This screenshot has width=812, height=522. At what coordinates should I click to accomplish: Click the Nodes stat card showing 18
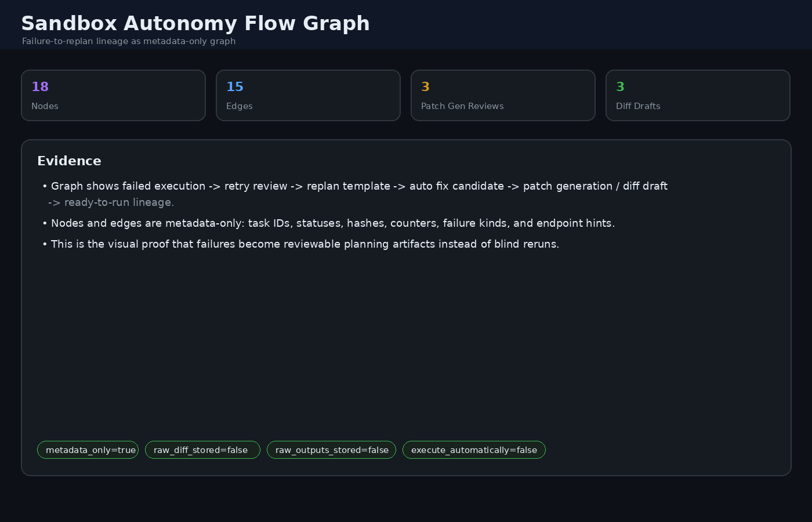click(x=113, y=96)
